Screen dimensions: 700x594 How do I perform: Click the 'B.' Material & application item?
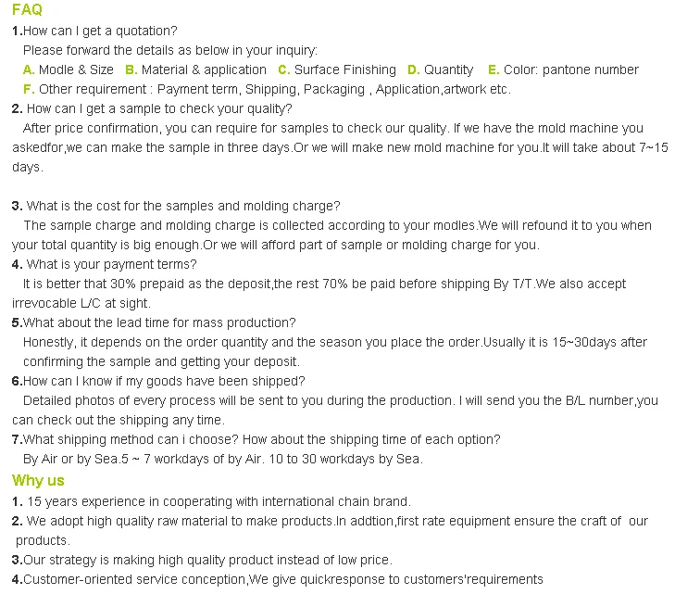pos(196,70)
